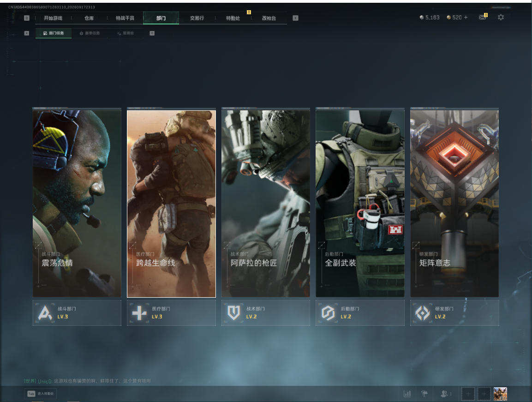Click the 研发部门 diamond emblem icon
The height and width of the screenshot is (402, 532).
click(422, 313)
